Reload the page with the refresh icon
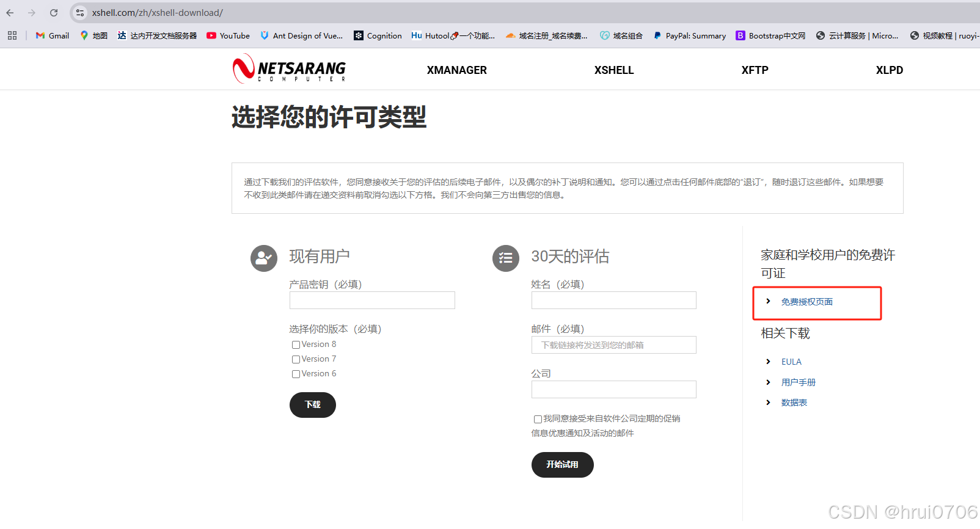Image resolution: width=980 pixels, height=529 pixels. (x=54, y=13)
